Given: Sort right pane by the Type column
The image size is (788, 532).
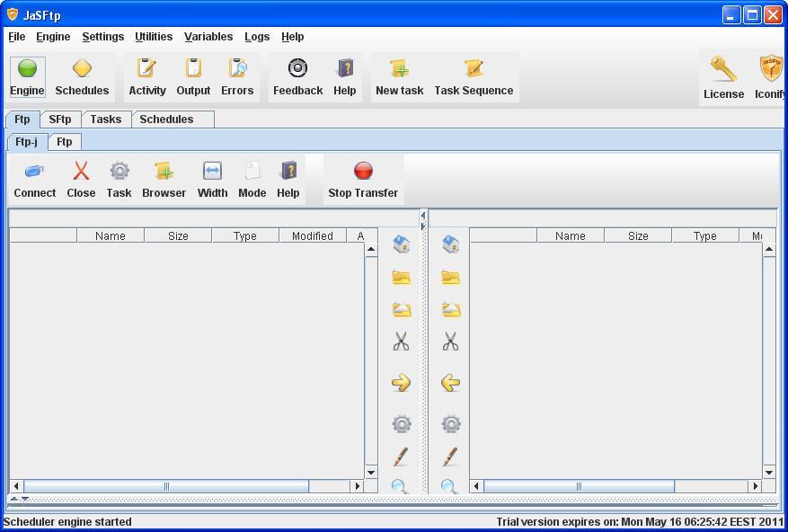Looking at the screenshot, I should click(705, 235).
